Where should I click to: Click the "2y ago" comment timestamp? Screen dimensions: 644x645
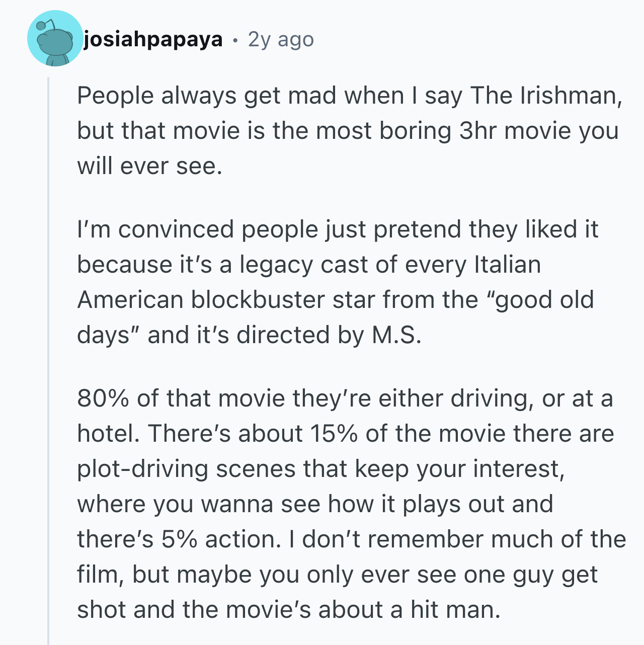point(281,39)
